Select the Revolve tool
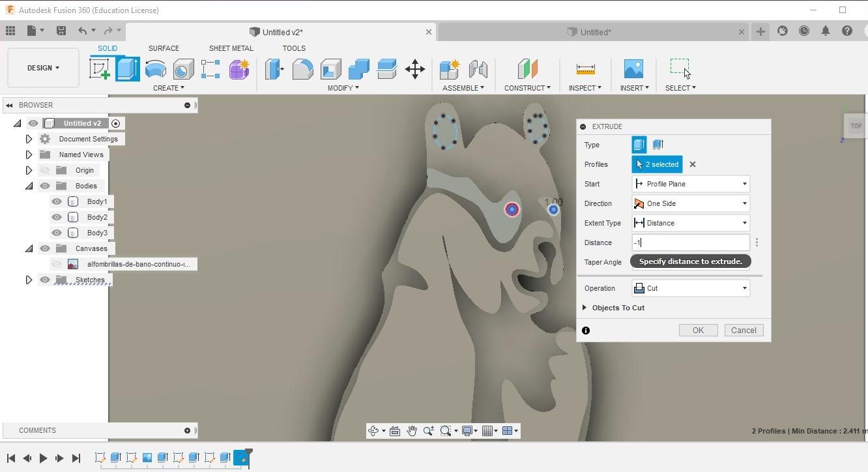The image size is (868, 472). click(155, 68)
